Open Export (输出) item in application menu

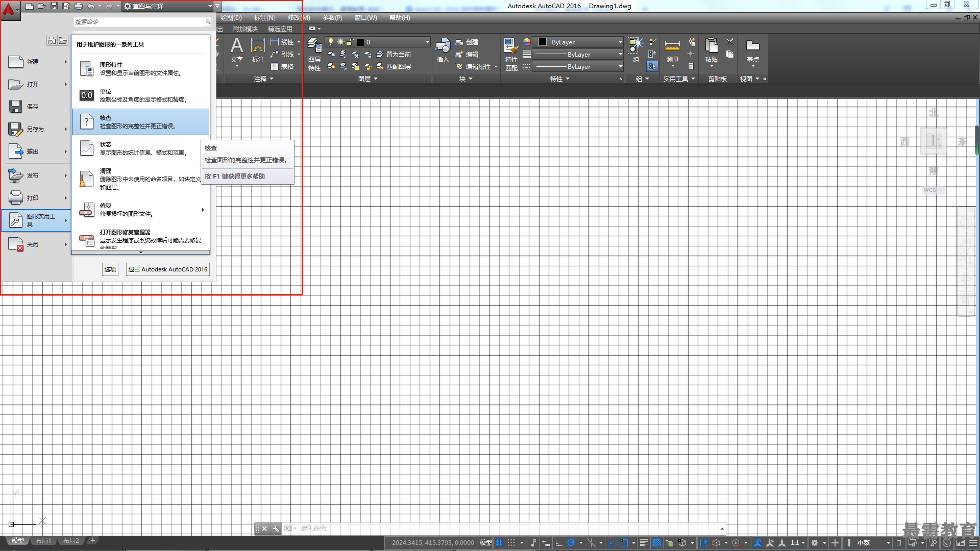(36, 152)
